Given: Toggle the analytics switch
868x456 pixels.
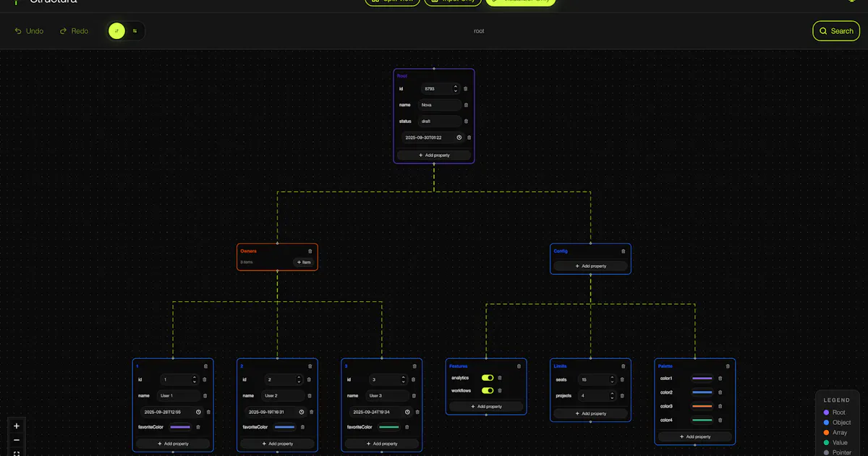Looking at the screenshot, I should click(488, 378).
